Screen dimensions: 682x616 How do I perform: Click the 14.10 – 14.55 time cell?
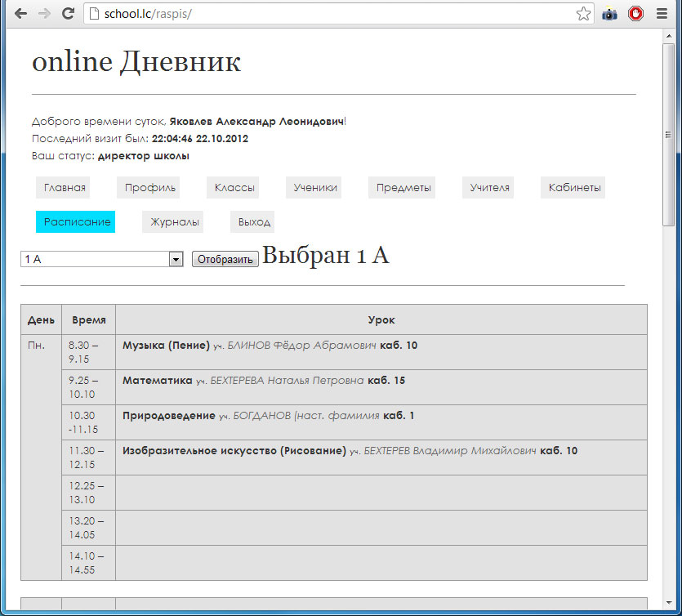tap(89, 563)
